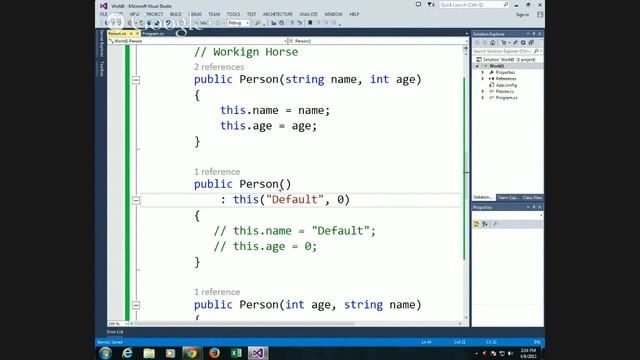Click the Property Pages wrench icon

point(495,224)
